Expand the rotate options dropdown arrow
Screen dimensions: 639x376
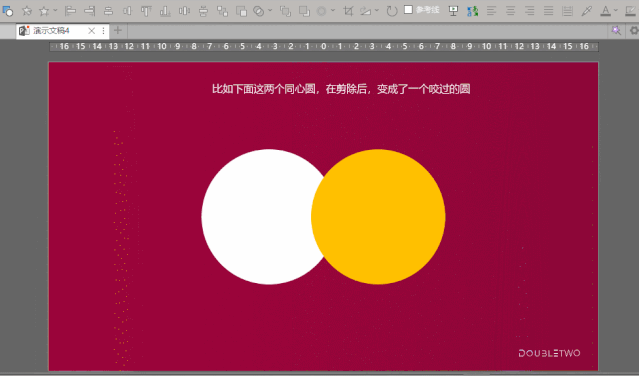[x=377, y=11]
